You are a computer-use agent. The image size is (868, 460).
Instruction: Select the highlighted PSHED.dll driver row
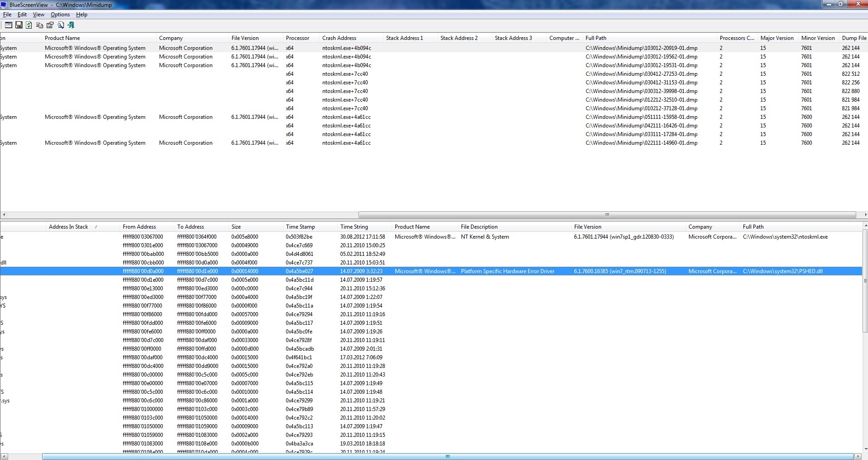(x=431, y=271)
